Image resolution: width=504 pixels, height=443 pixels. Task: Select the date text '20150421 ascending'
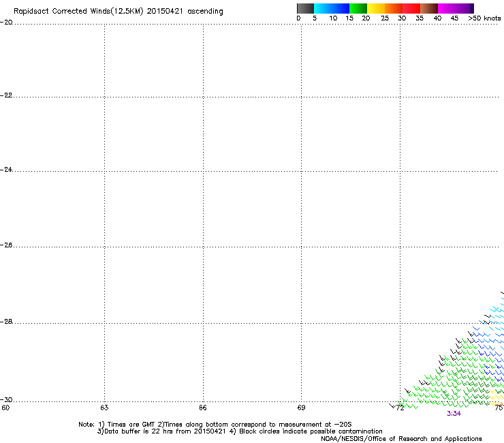click(x=185, y=12)
